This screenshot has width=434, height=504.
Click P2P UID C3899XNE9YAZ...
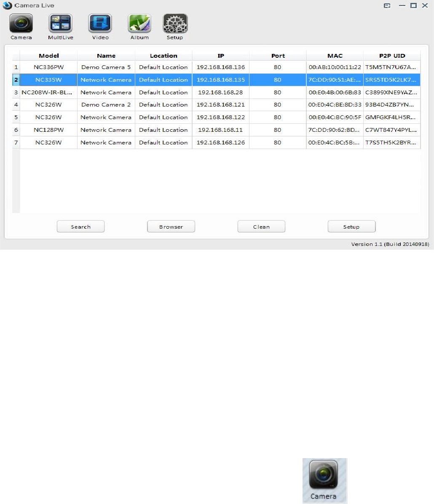[x=392, y=92]
